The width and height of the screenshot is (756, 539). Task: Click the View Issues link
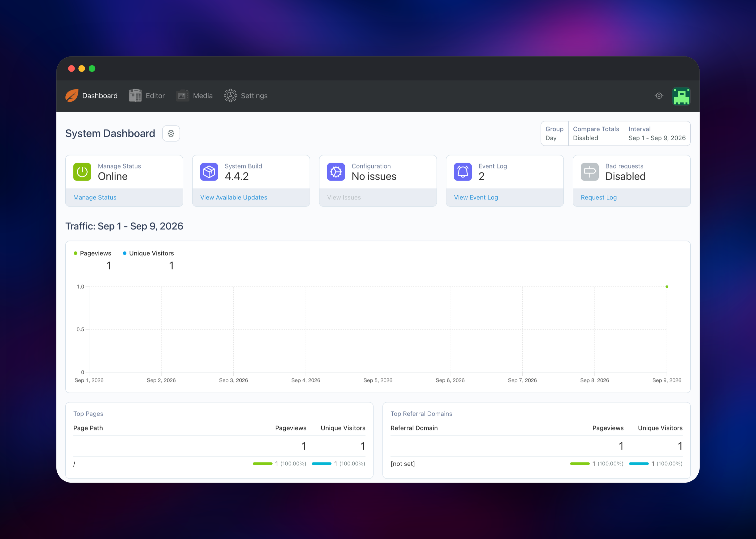[344, 198]
